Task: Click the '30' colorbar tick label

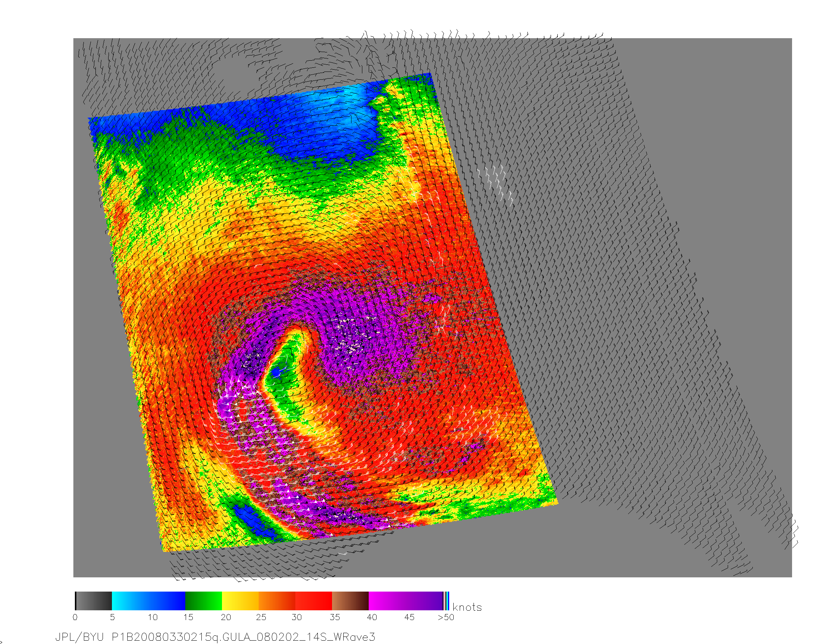Action: (297, 617)
